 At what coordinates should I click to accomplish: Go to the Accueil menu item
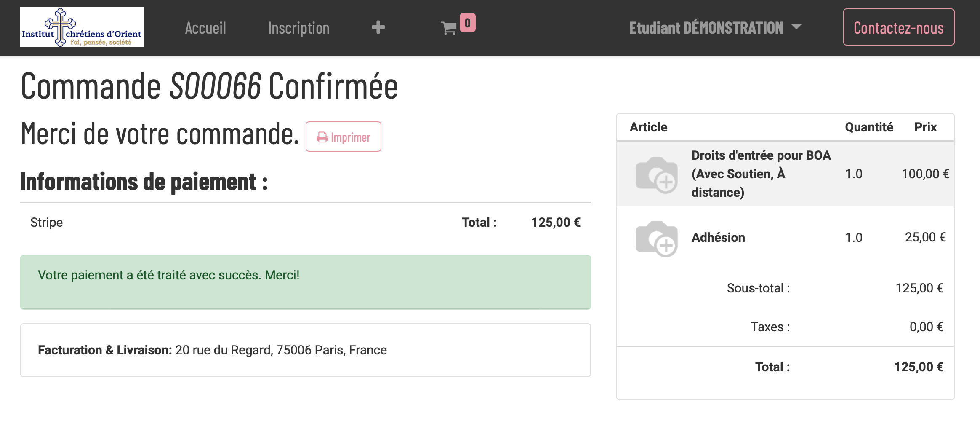pos(205,28)
